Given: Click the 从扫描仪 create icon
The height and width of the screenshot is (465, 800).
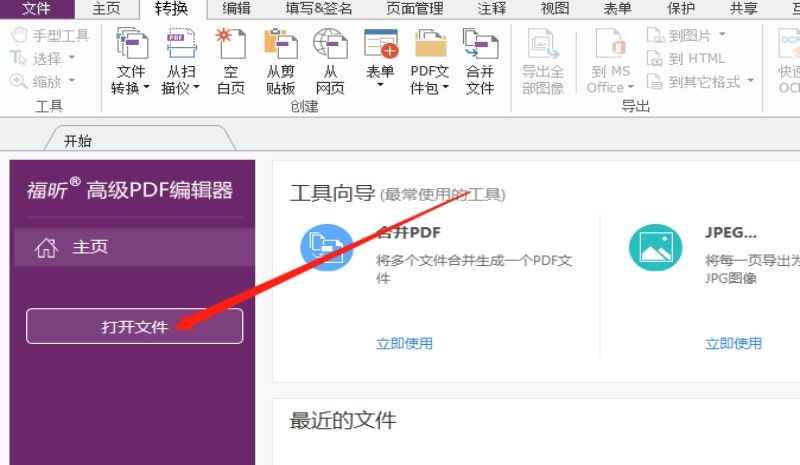Looking at the screenshot, I should (181, 44).
